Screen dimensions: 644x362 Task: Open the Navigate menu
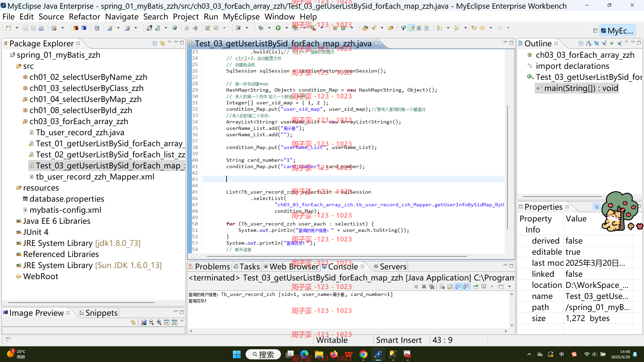pos(122,16)
